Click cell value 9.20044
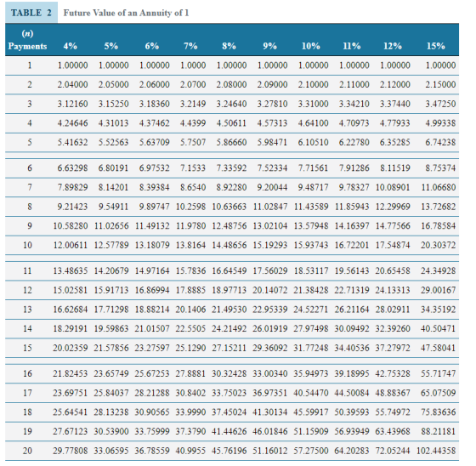Viewport: 476px width, 466px height. click(x=272, y=187)
